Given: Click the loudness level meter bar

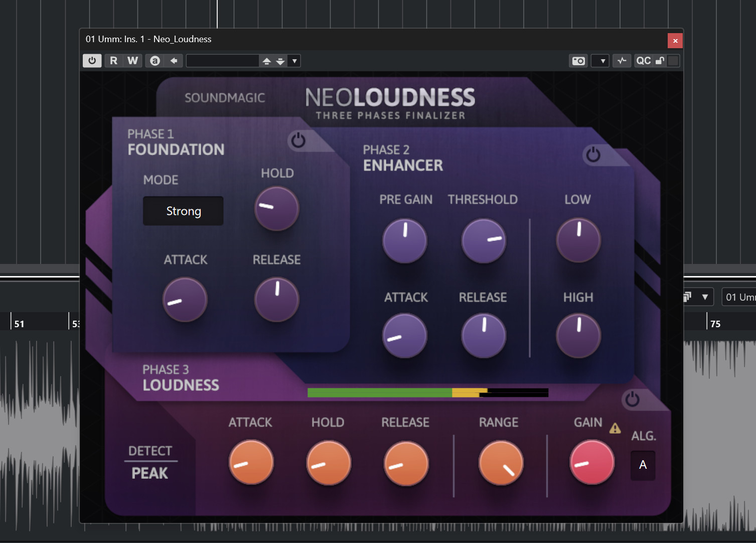Looking at the screenshot, I should pos(428,392).
